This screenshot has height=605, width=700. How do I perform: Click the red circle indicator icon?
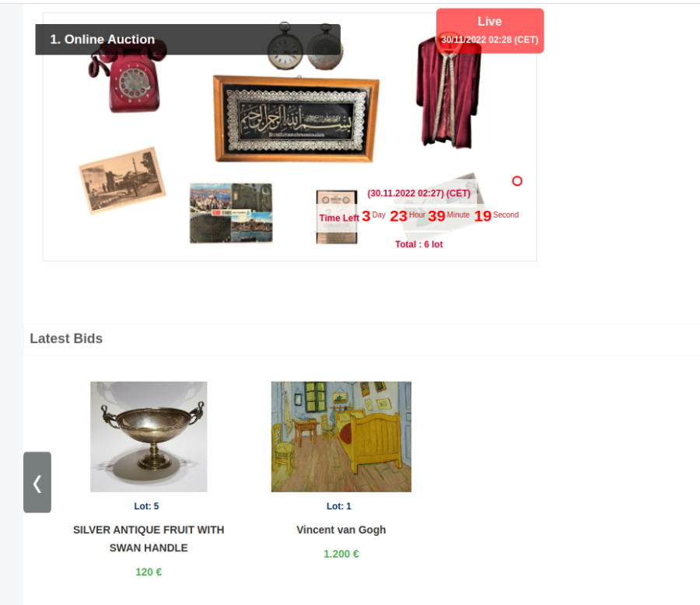517,181
